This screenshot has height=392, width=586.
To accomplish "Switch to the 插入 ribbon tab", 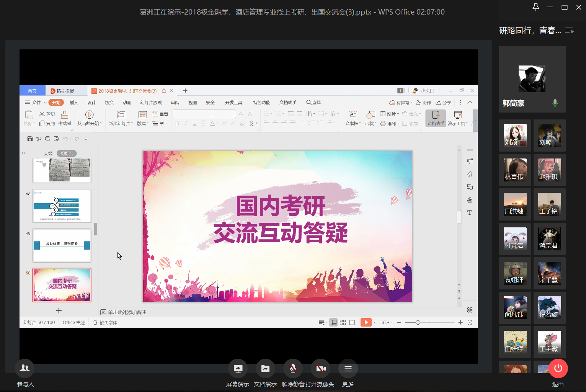I will (x=74, y=103).
